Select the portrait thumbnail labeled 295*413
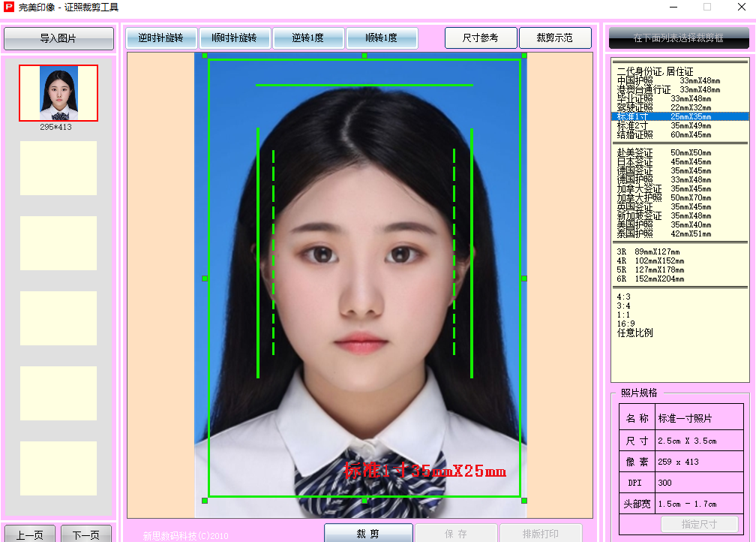Viewport: 756px width, 542px height. [x=58, y=93]
